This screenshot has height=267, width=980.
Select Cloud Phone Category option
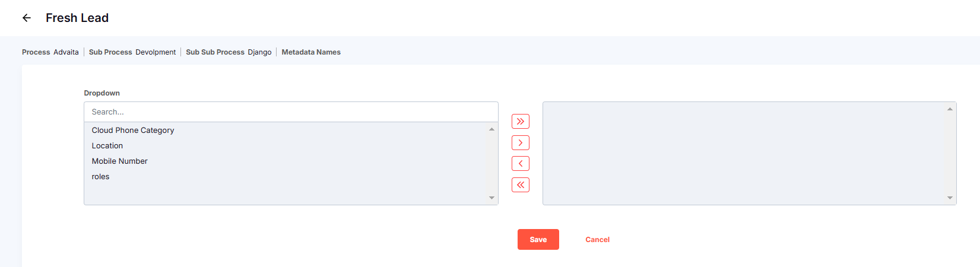click(133, 131)
